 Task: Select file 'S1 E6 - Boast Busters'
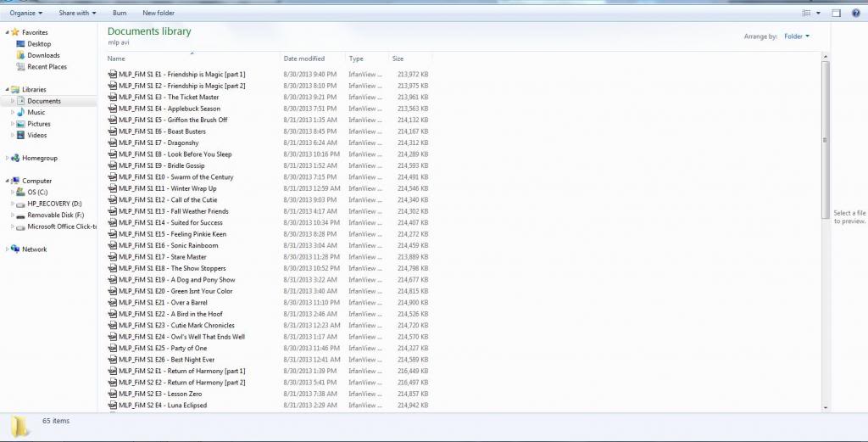pos(162,131)
